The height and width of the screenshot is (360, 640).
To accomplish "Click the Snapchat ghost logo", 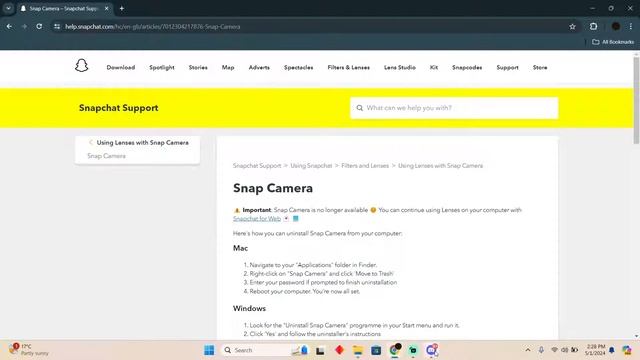I will 81,65.
